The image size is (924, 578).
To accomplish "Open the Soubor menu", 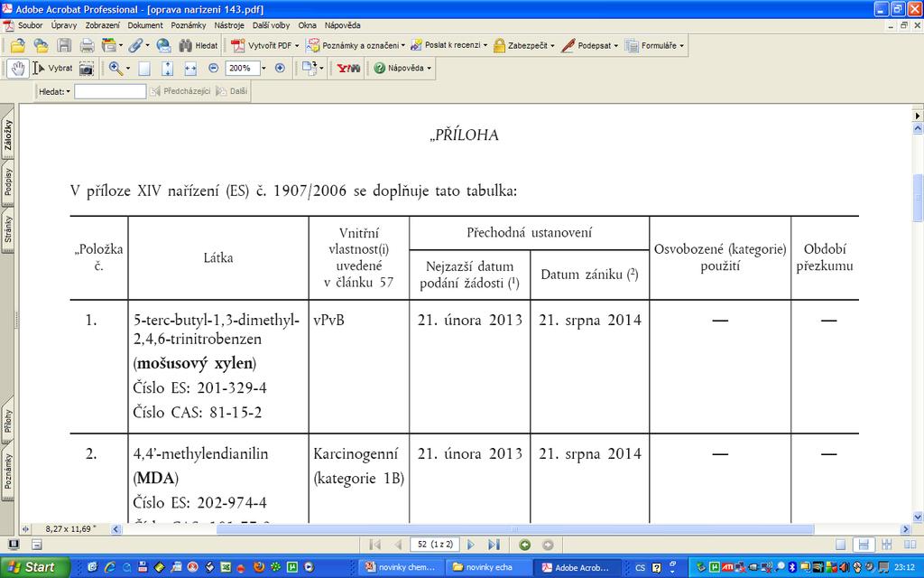I will [x=30, y=25].
